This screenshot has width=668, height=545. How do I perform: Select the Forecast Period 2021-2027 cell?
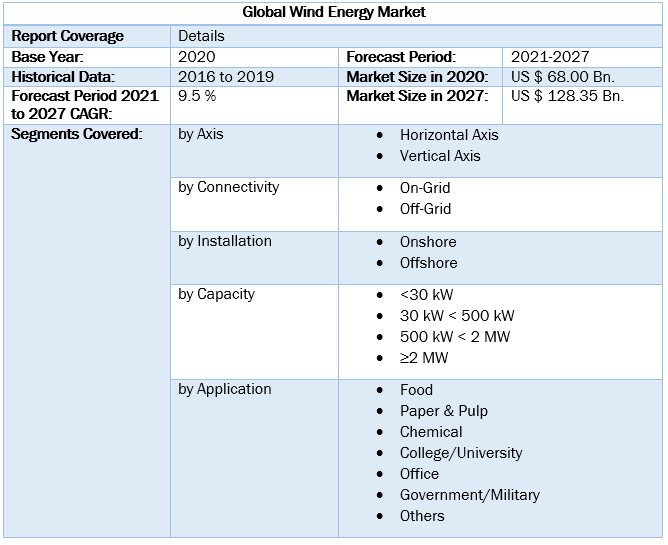[550, 57]
